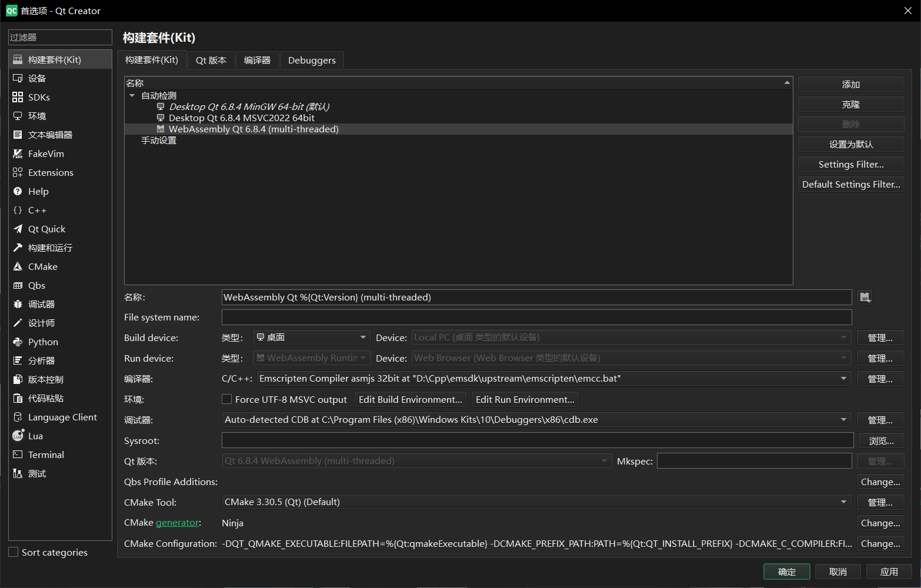Switch to the Qt 版本 tab
The height and width of the screenshot is (588, 921).
(211, 59)
